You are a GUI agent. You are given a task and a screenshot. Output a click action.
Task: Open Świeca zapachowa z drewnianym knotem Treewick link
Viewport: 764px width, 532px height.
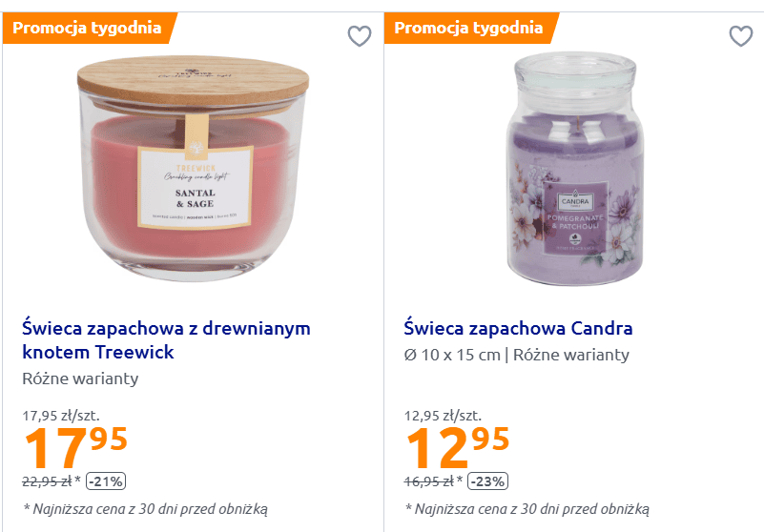click(x=166, y=339)
